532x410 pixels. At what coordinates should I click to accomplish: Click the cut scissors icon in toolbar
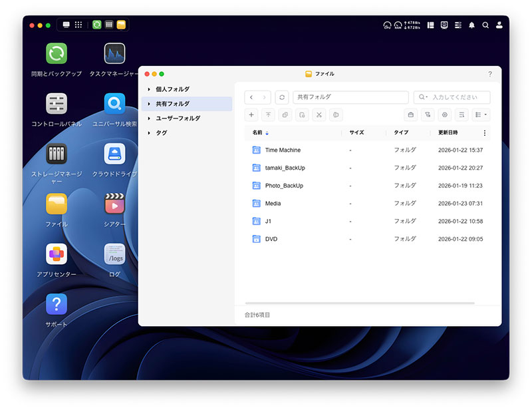click(x=319, y=114)
